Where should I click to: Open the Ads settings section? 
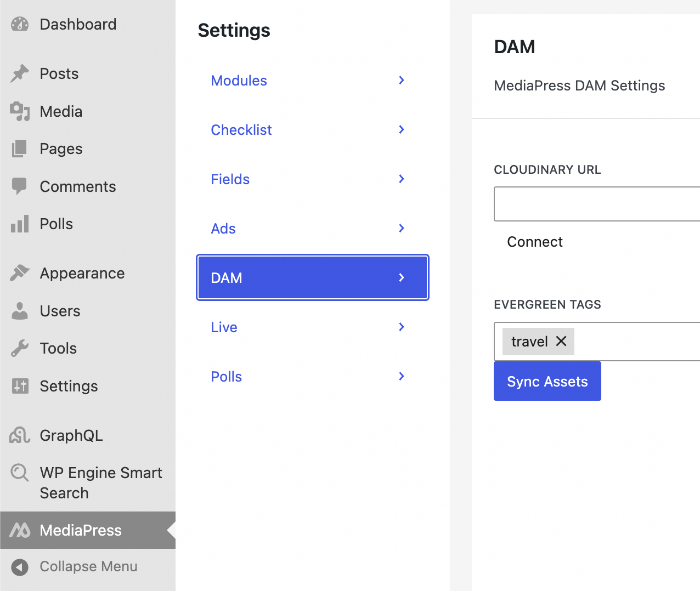pos(223,229)
